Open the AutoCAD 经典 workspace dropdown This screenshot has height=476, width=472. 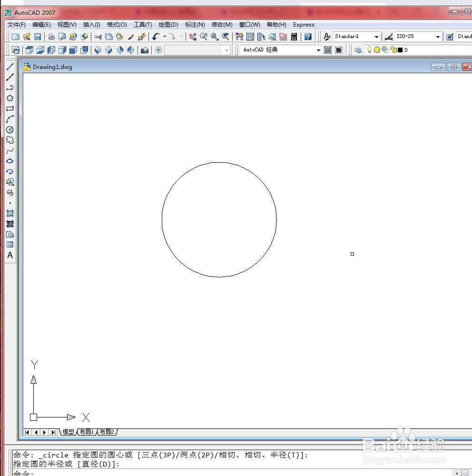(318, 50)
